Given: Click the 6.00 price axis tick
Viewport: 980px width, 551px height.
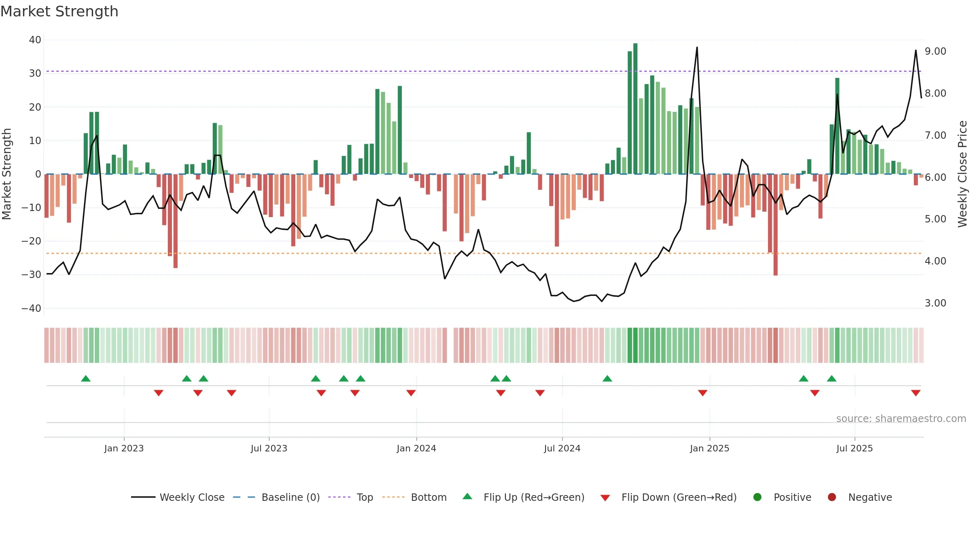Looking at the screenshot, I should click(935, 177).
